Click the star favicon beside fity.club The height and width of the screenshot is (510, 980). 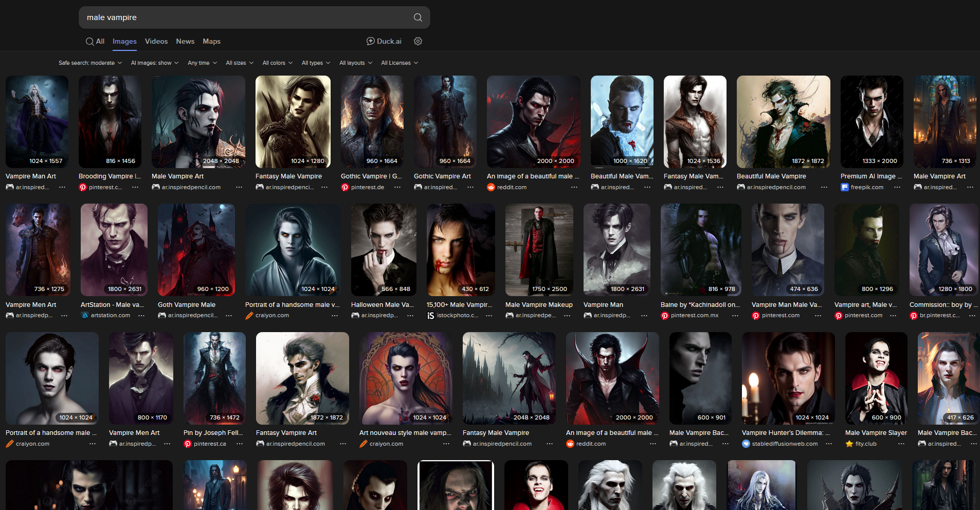pos(849,444)
